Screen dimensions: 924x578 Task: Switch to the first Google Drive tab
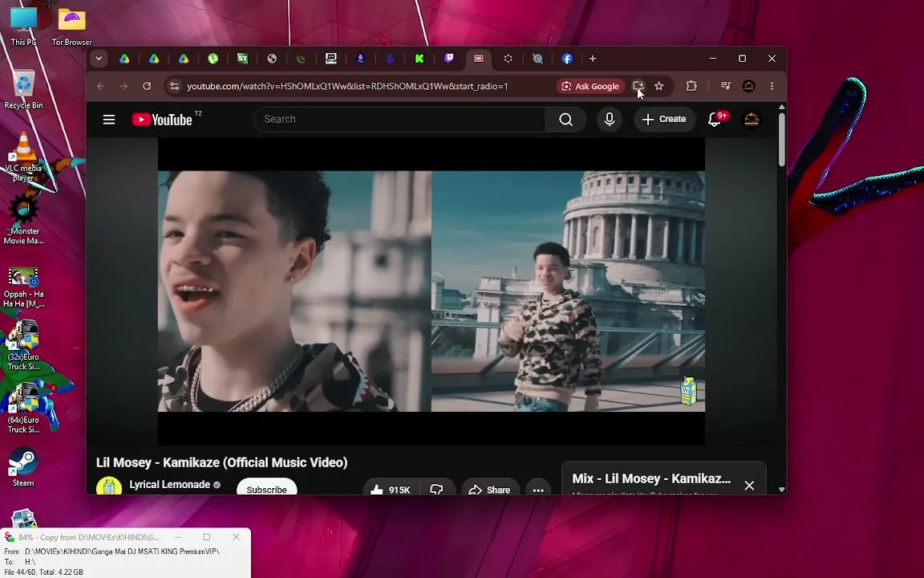point(124,59)
